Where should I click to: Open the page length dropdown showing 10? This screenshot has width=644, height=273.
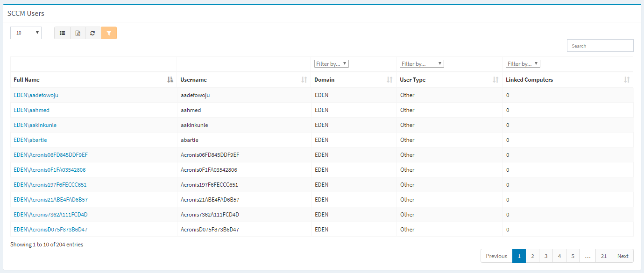[26, 33]
